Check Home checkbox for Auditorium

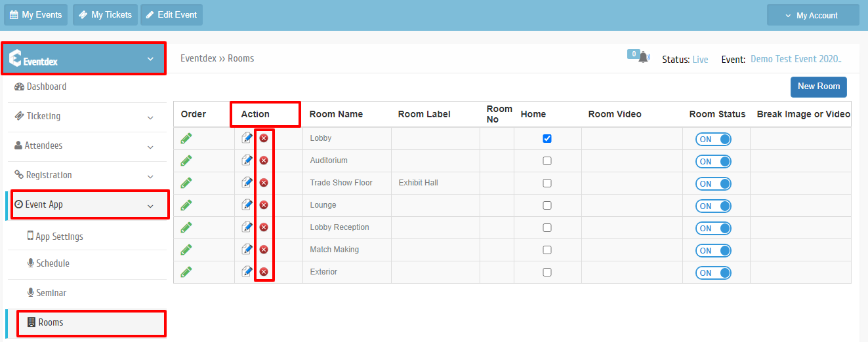tap(547, 161)
